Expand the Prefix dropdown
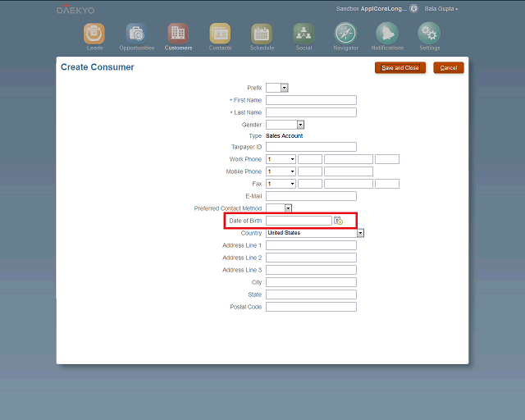 pyautogui.click(x=285, y=88)
